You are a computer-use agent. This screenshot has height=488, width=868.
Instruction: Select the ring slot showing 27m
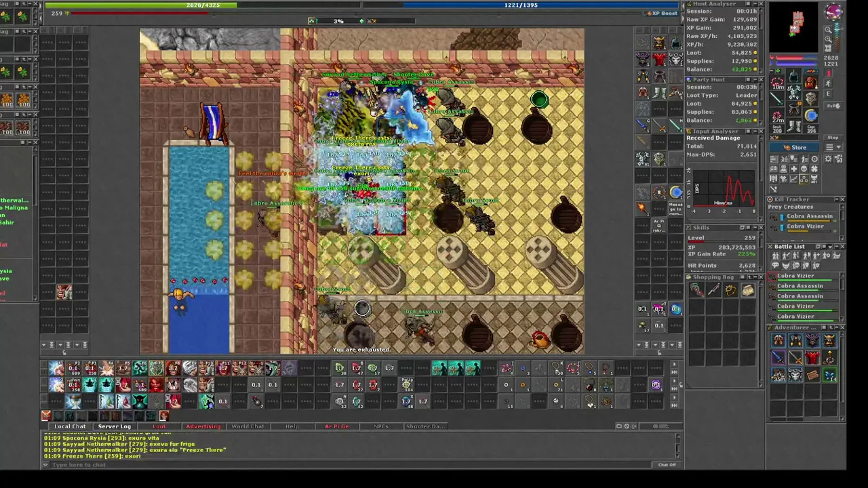[777, 116]
